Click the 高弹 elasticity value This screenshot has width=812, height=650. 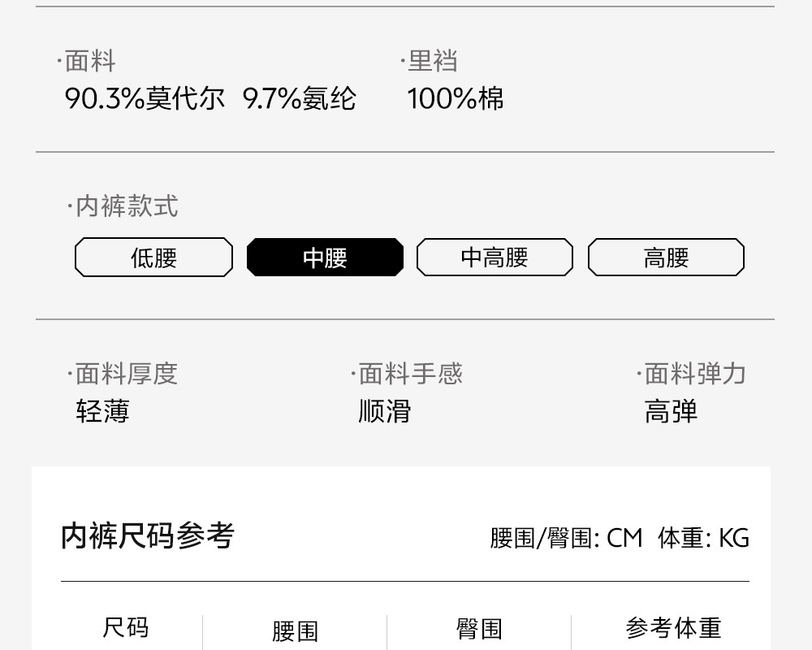click(x=671, y=411)
